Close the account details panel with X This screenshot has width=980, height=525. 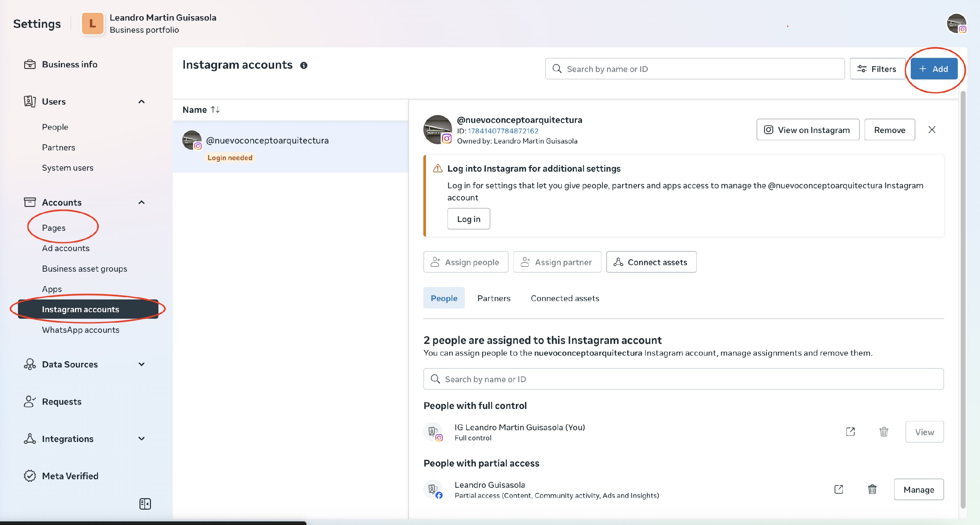(x=932, y=130)
